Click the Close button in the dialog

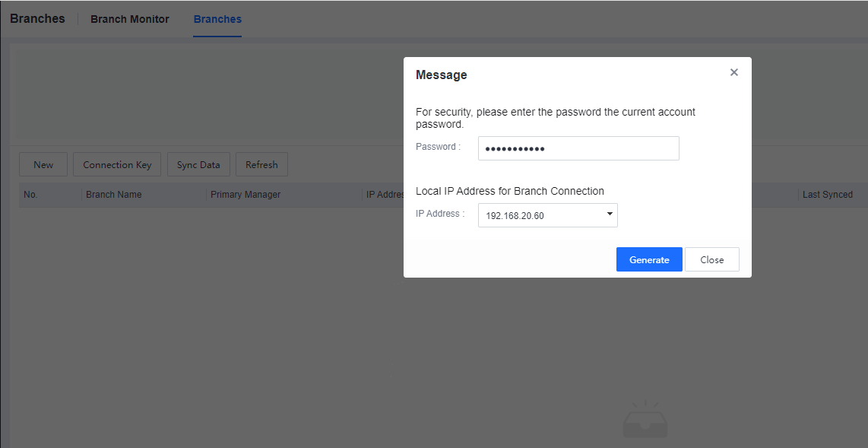[711, 259]
